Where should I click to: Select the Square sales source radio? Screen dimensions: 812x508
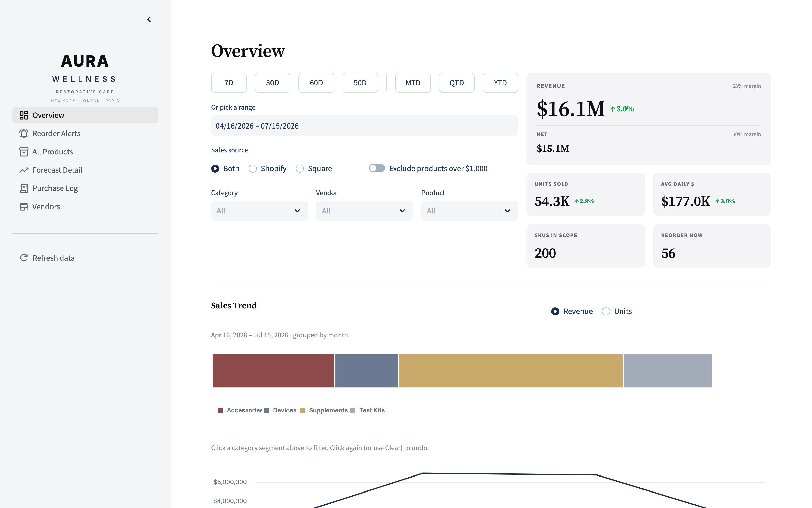tap(300, 169)
